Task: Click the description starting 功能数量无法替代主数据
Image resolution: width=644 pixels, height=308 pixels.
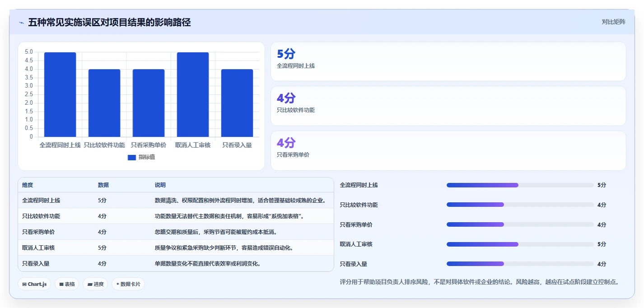Action: pyautogui.click(x=229, y=216)
